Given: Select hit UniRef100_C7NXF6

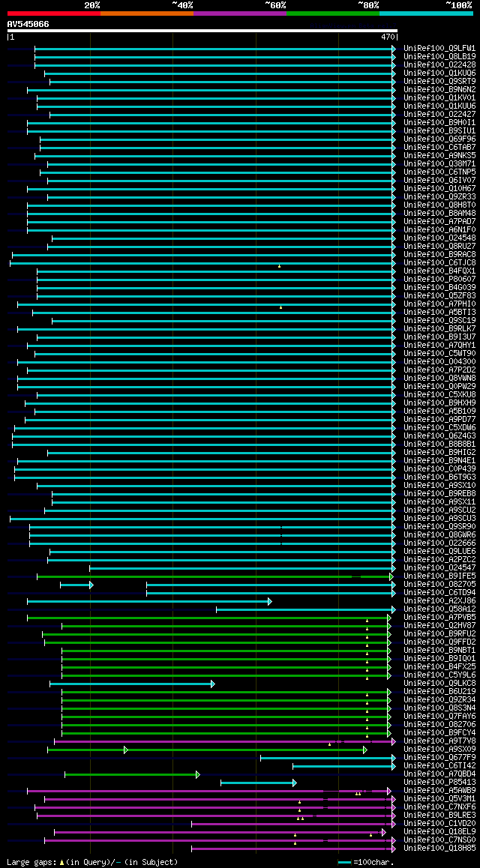Looking at the screenshot, I should 439,807.
